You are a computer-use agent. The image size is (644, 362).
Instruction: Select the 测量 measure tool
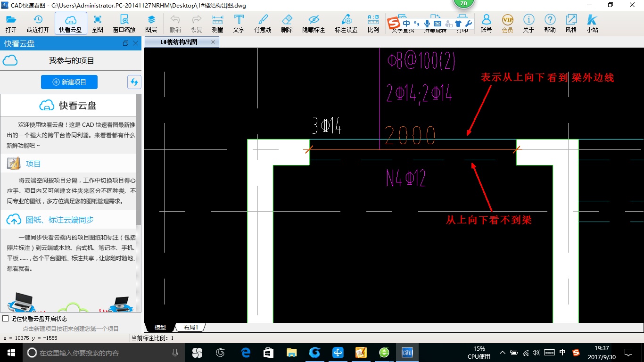[217, 24]
